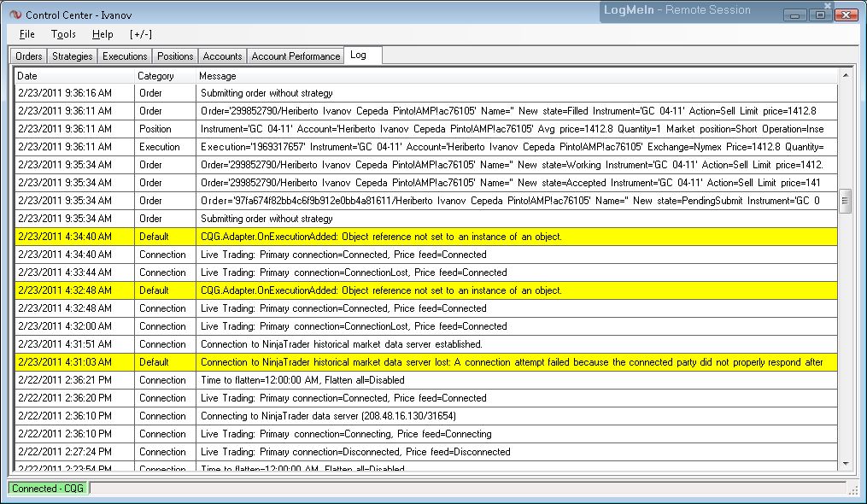This screenshot has width=867, height=504.
Task: Click the scrollbar up arrow
Action: pyautogui.click(x=845, y=74)
